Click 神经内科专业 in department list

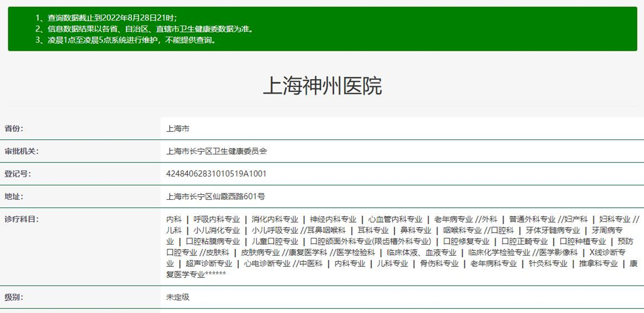tap(333, 219)
